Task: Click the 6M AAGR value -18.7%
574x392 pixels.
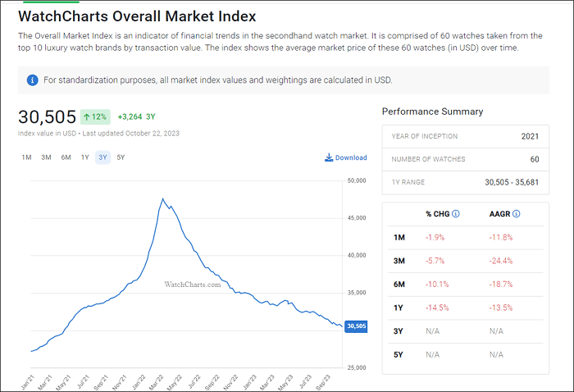Action: 501,285
